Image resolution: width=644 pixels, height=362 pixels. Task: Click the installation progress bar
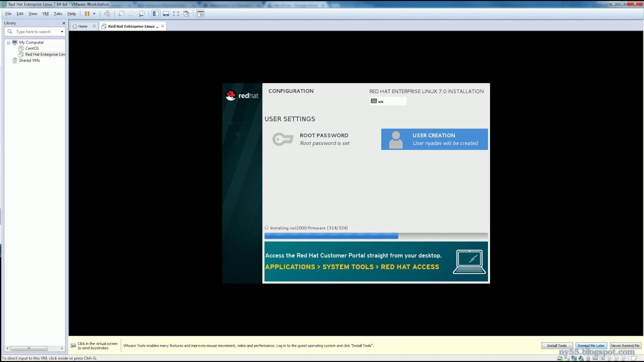[x=376, y=236]
